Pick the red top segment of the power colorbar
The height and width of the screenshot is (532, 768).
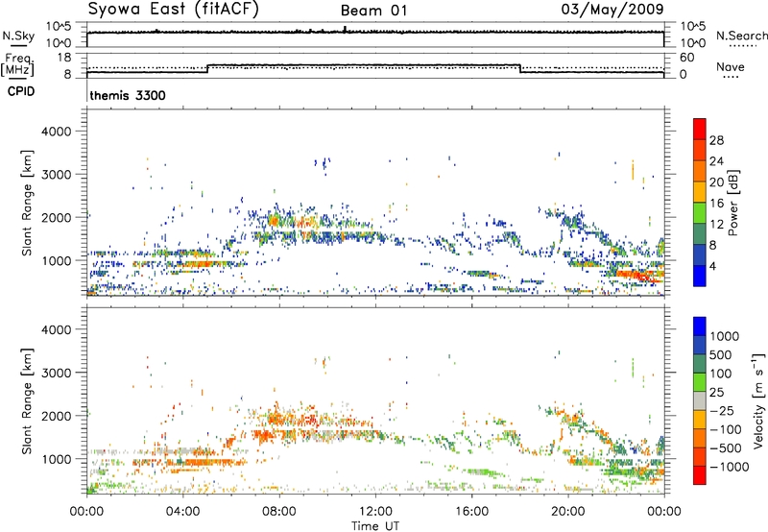click(700, 129)
